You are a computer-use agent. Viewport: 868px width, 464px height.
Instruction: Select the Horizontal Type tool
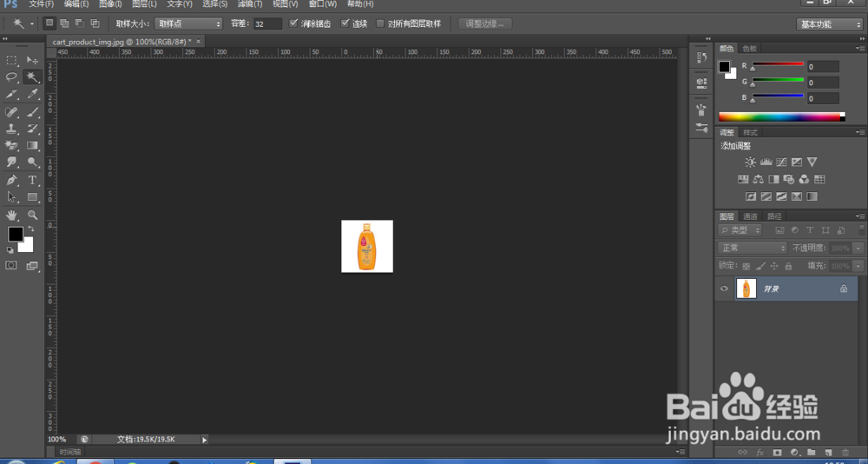33,180
